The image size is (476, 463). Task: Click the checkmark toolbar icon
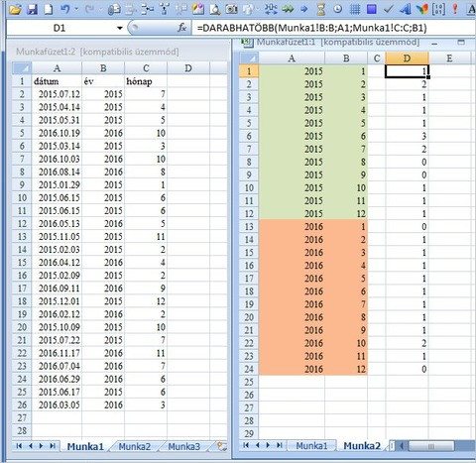point(388,9)
